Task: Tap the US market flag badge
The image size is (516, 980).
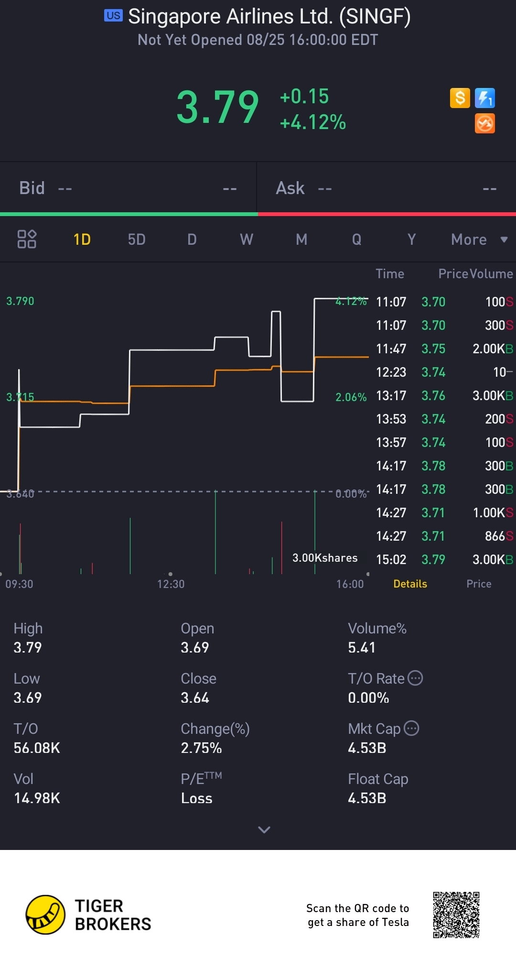Action: coord(114,16)
